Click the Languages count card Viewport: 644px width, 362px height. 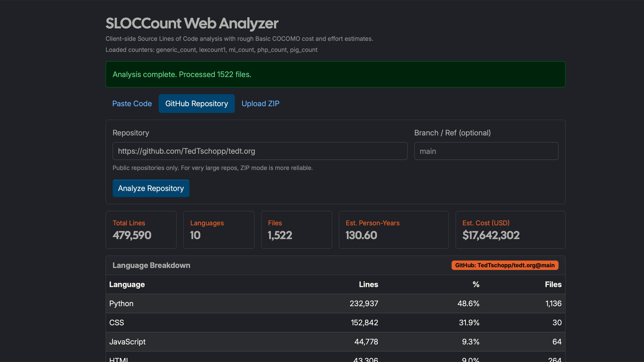pyautogui.click(x=219, y=230)
